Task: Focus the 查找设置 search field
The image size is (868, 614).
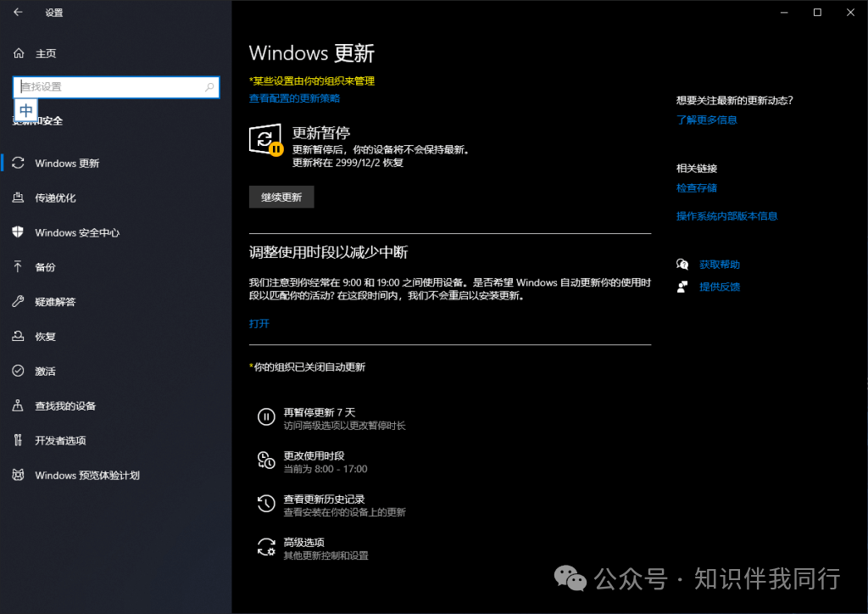Action: pos(116,87)
